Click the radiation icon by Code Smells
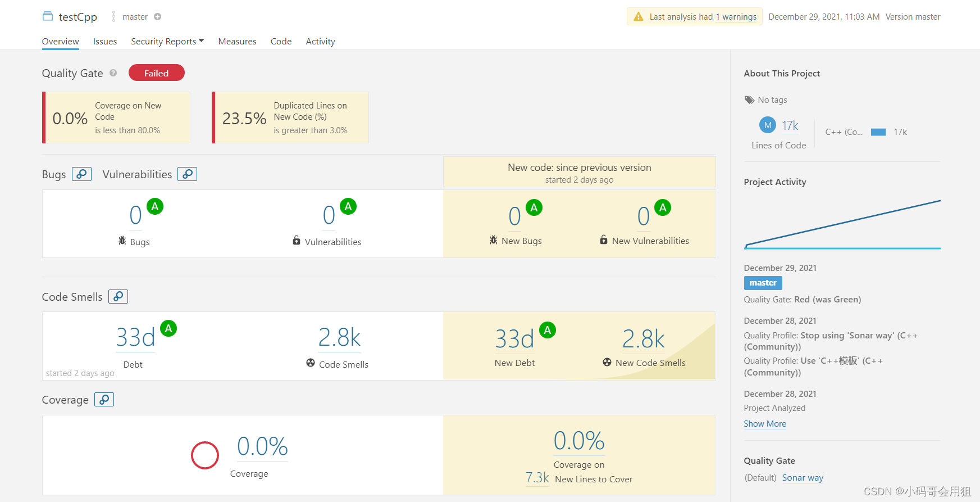The width and height of the screenshot is (980, 502). click(x=311, y=363)
